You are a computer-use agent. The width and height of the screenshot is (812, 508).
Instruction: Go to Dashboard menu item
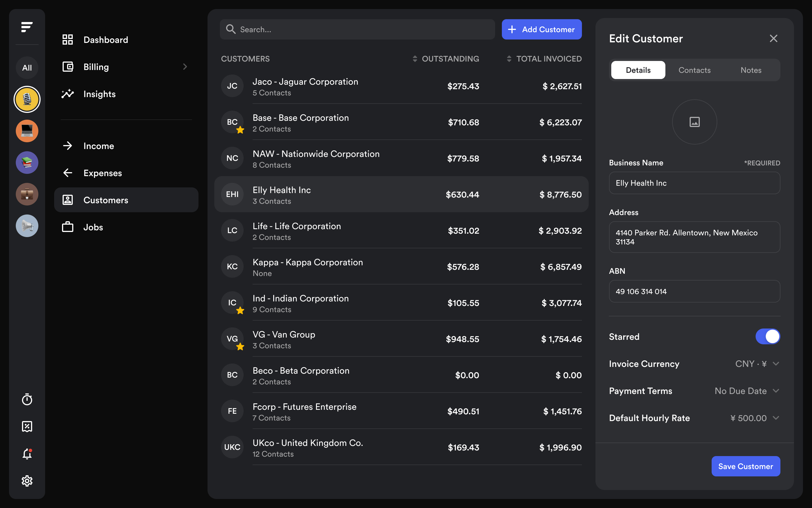pyautogui.click(x=126, y=40)
